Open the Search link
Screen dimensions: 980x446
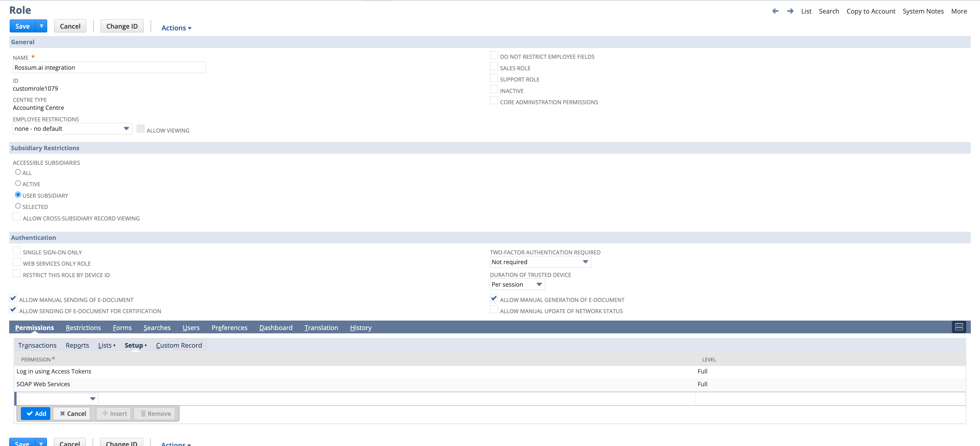tap(829, 11)
